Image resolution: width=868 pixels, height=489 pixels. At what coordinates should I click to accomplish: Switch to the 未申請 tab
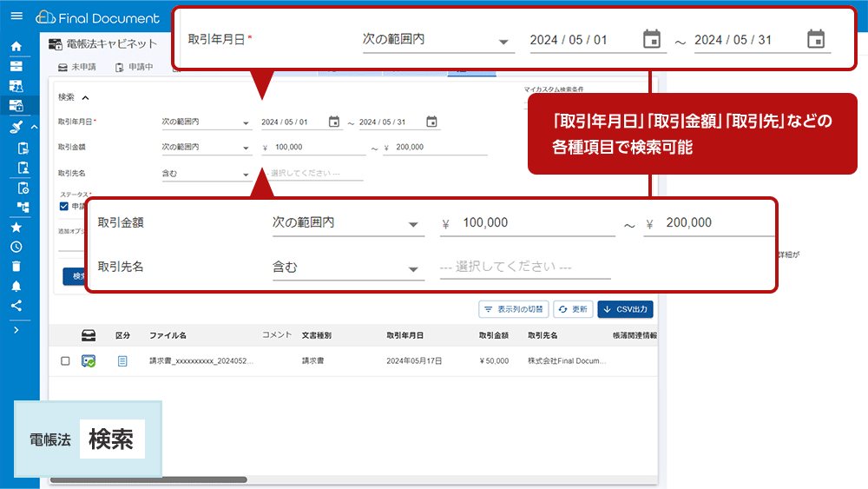coord(77,67)
